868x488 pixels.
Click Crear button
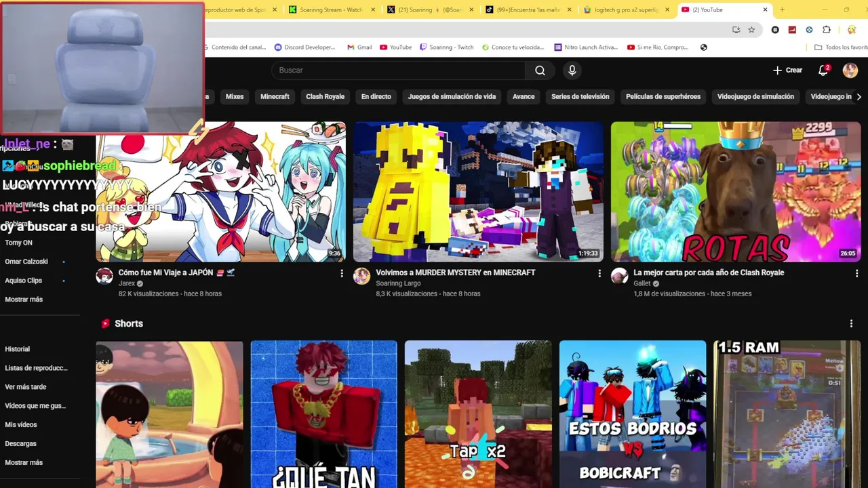pyautogui.click(x=787, y=70)
